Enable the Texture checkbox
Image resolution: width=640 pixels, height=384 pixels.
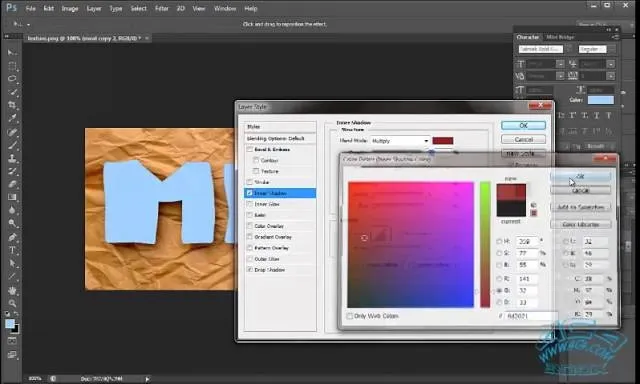pyautogui.click(x=256, y=171)
